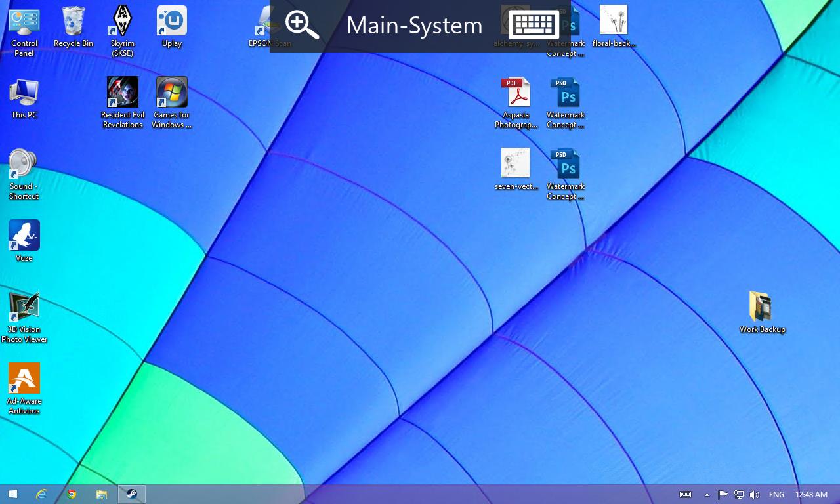This screenshot has width=840, height=504.
Task: Open File Explorer from the taskbar
Action: point(102,494)
